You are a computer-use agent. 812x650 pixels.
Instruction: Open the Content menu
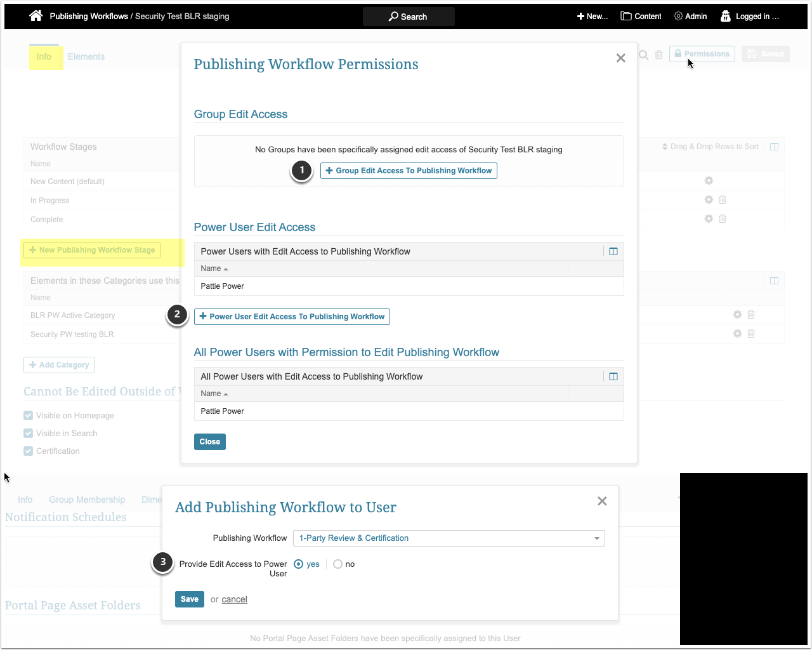[641, 17]
